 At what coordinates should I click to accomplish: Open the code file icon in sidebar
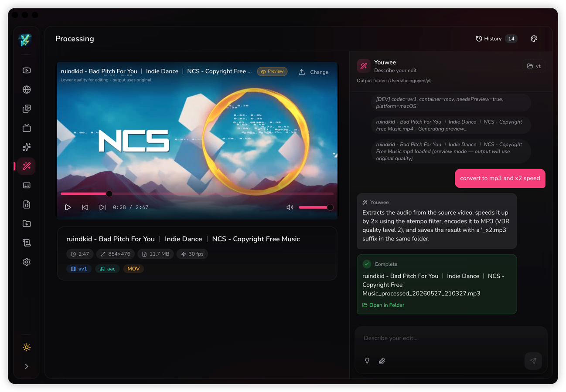pos(27,205)
